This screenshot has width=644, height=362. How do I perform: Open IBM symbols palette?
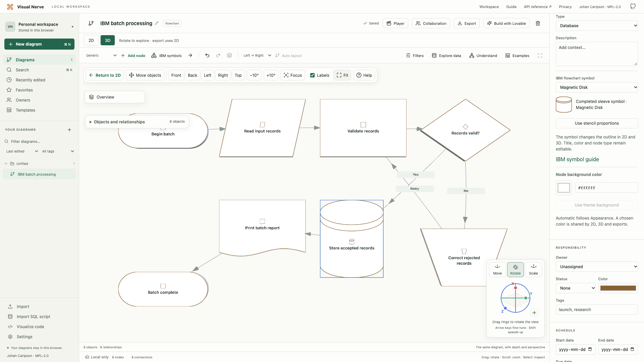click(x=166, y=56)
